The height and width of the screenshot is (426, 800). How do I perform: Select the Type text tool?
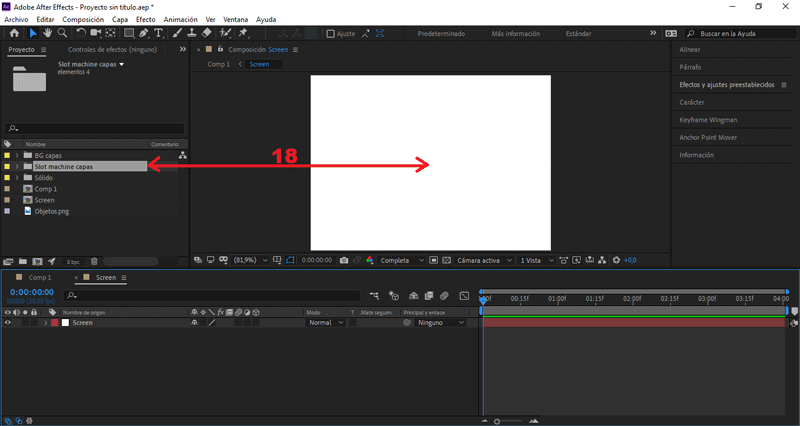158,33
